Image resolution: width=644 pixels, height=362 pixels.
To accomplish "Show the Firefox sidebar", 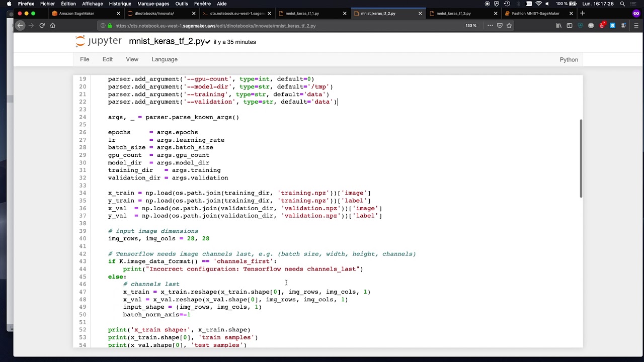I will click(569, 26).
